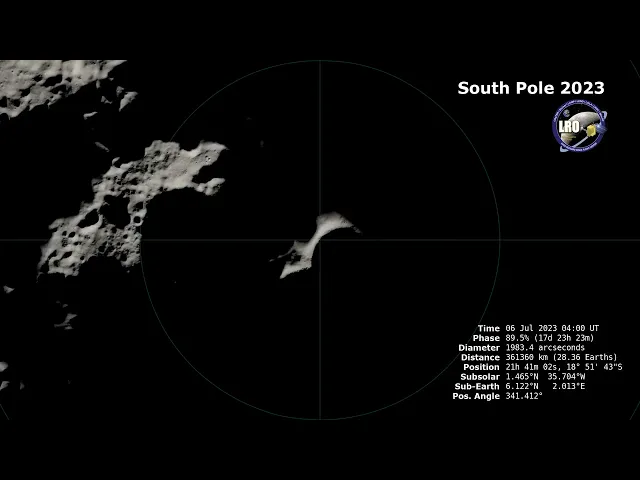The image size is (640, 480).
Task: Select the Subsolar value '1.465°N 35.704°W'
Action: [545, 377]
